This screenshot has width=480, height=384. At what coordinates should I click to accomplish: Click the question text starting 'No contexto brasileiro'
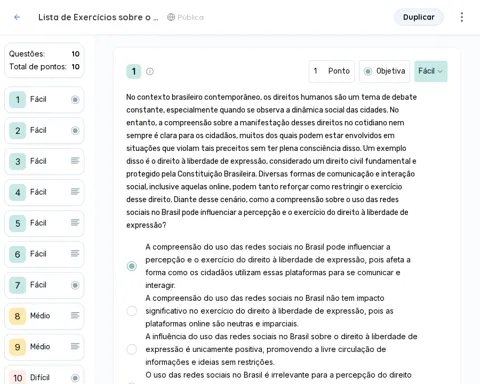[271, 161]
